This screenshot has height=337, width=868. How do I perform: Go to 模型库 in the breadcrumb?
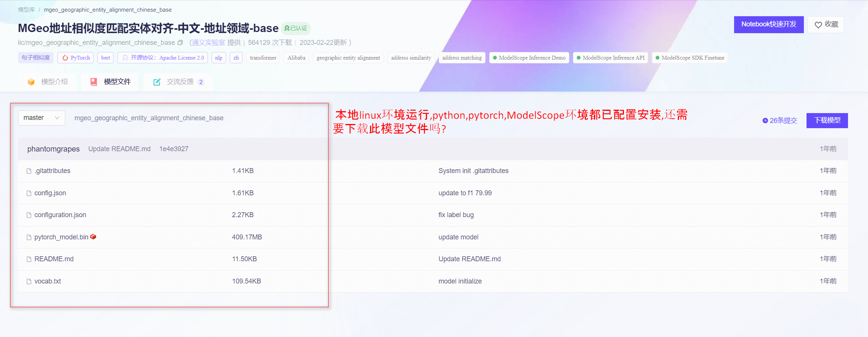click(x=26, y=10)
